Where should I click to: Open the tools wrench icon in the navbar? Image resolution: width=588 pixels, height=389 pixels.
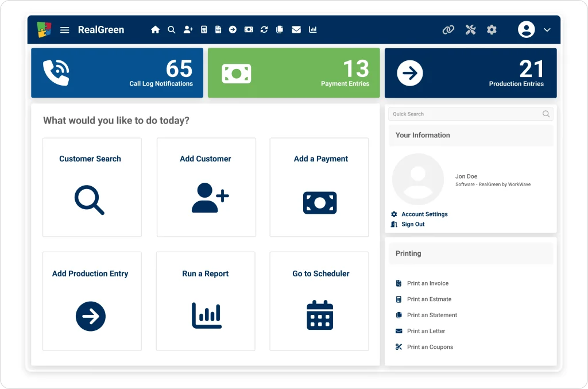(470, 29)
